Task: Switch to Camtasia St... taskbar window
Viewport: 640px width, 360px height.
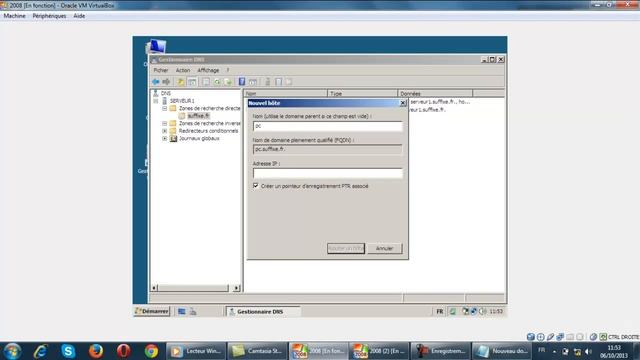Action: coord(257,351)
